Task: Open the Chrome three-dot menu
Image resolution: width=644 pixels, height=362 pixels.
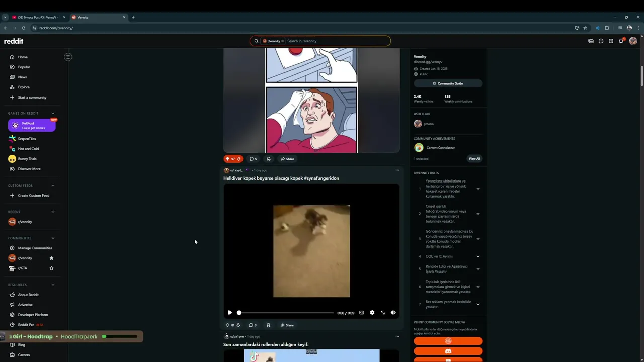Action: click(x=638, y=28)
